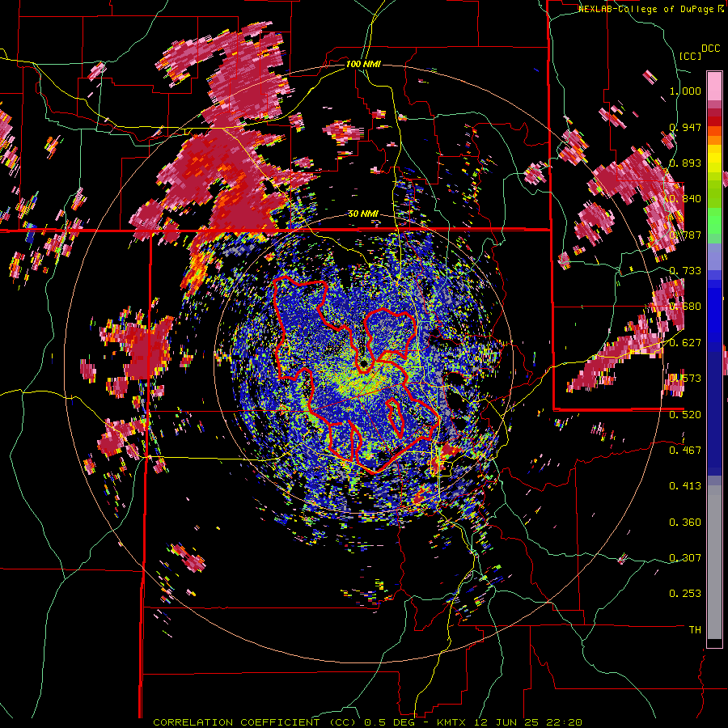The height and width of the screenshot is (728, 728).
Task: Select the 0.680 scale label
Action: (685, 307)
